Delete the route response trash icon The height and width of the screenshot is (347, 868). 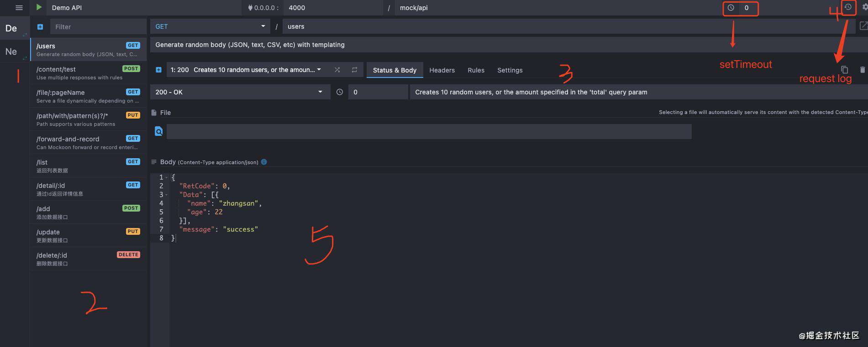tap(862, 70)
